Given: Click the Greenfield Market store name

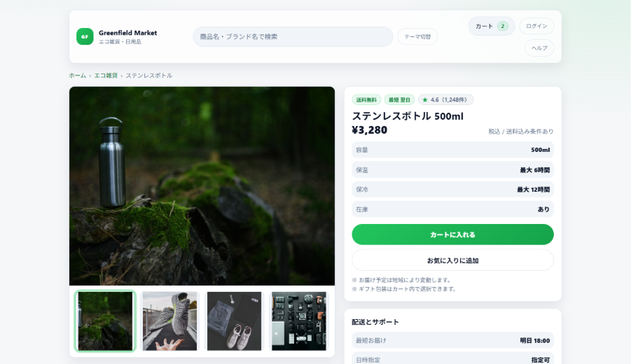Looking at the screenshot, I should coord(127,33).
